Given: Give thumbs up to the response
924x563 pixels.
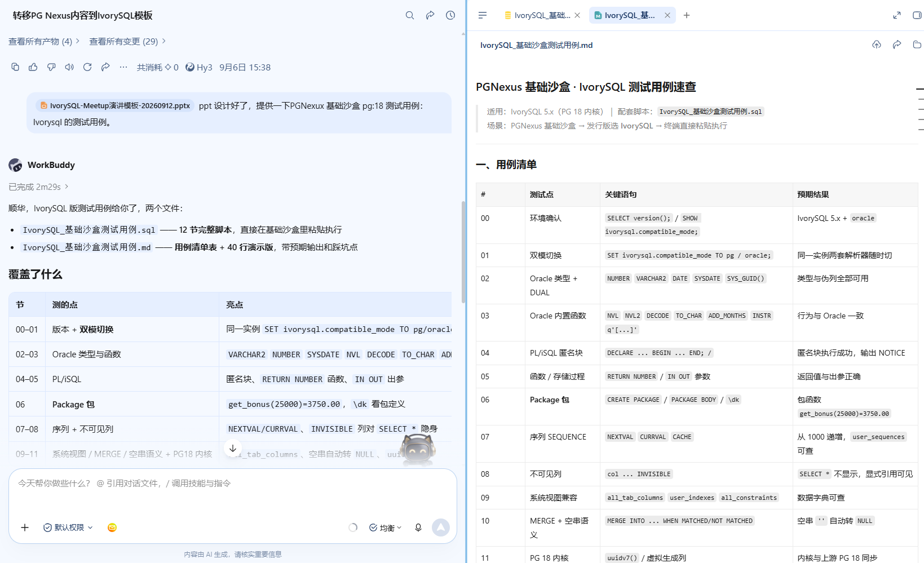Looking at the screenshot, I should click(33, 67).
